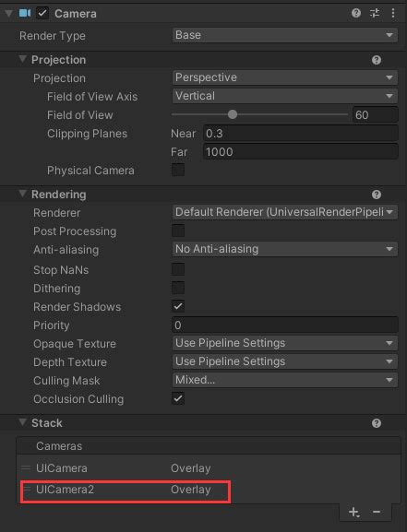Click the Field of View slider handle
The image size is (407, 532).
[x=233, y=114]
